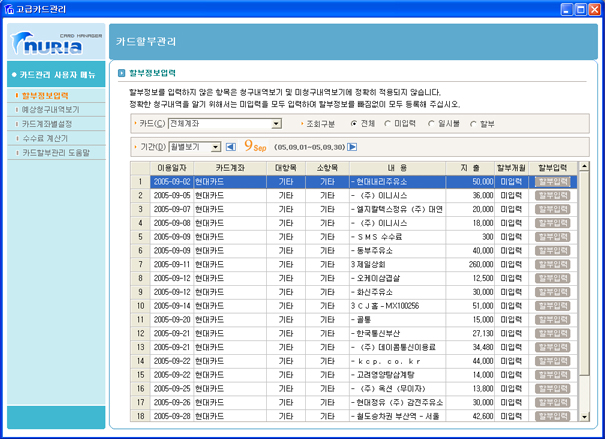
Task: Click 할부입력 button for the 제일상회 row
Action: tap(552, 264)
